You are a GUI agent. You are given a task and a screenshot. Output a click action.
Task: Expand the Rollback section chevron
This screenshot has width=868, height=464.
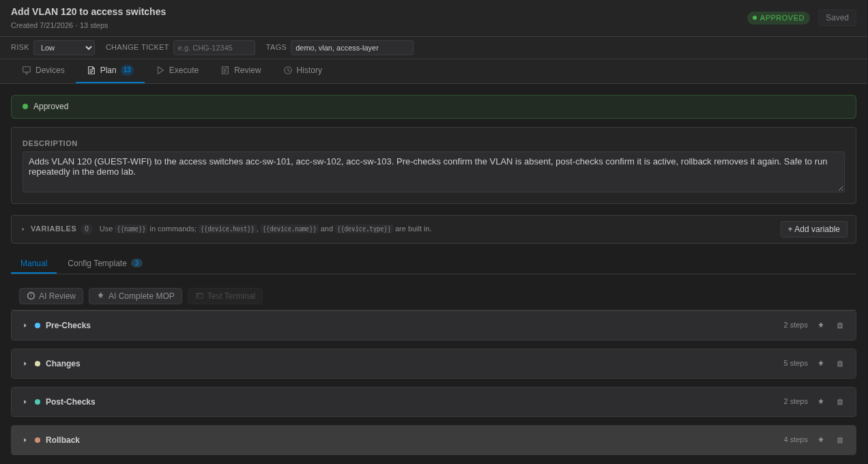(25, 440)
